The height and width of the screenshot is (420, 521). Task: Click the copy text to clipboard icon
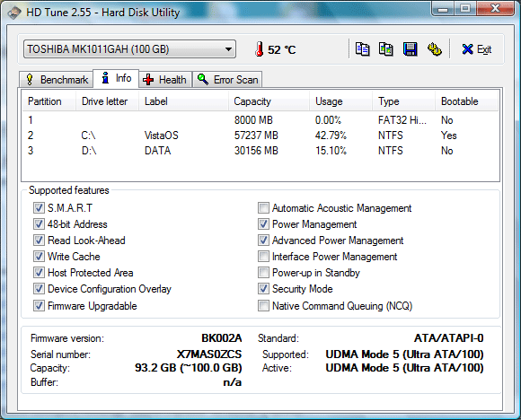(x=362, y=49)
